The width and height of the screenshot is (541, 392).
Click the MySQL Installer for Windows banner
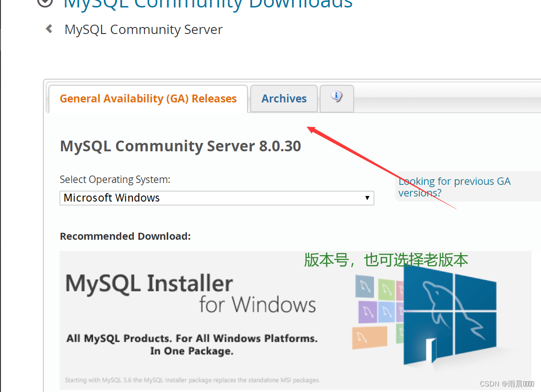pyautogui.click(x=295, y=320)
